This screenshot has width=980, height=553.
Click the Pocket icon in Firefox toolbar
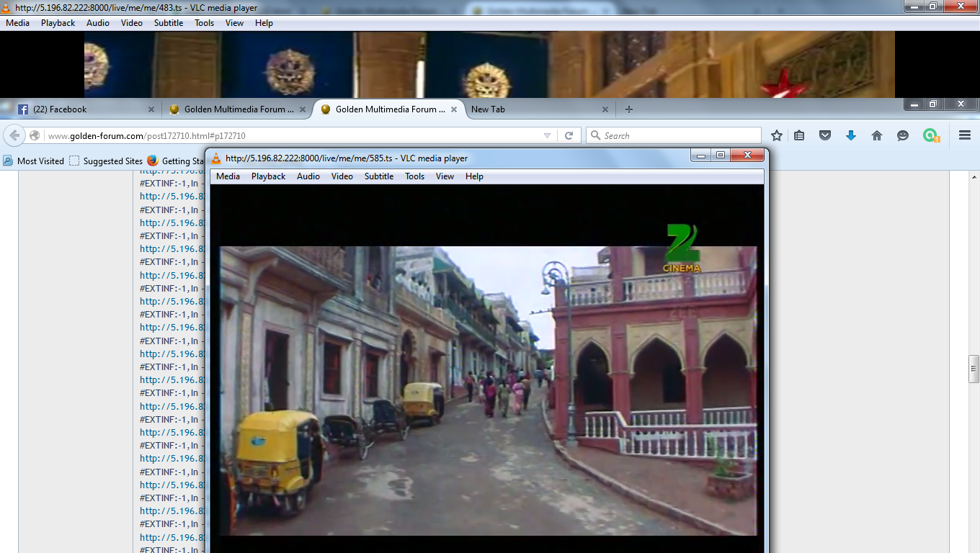click(x=825, y=135)
